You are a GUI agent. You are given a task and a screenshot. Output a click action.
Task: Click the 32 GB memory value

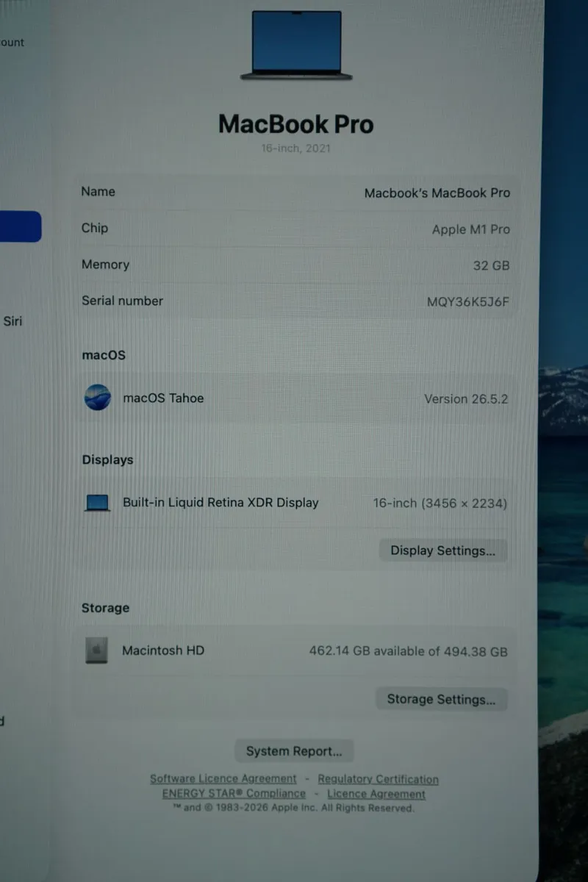tap(492, 265)
